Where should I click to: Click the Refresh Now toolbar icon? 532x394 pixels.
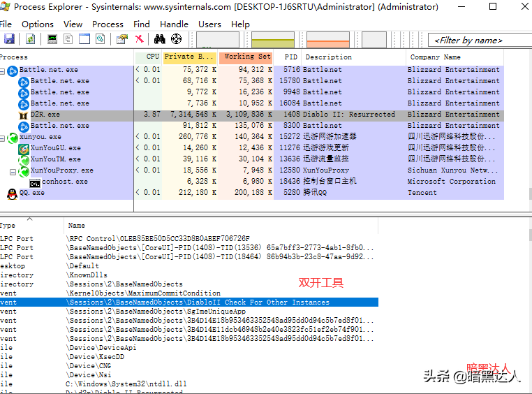(30, 39)
